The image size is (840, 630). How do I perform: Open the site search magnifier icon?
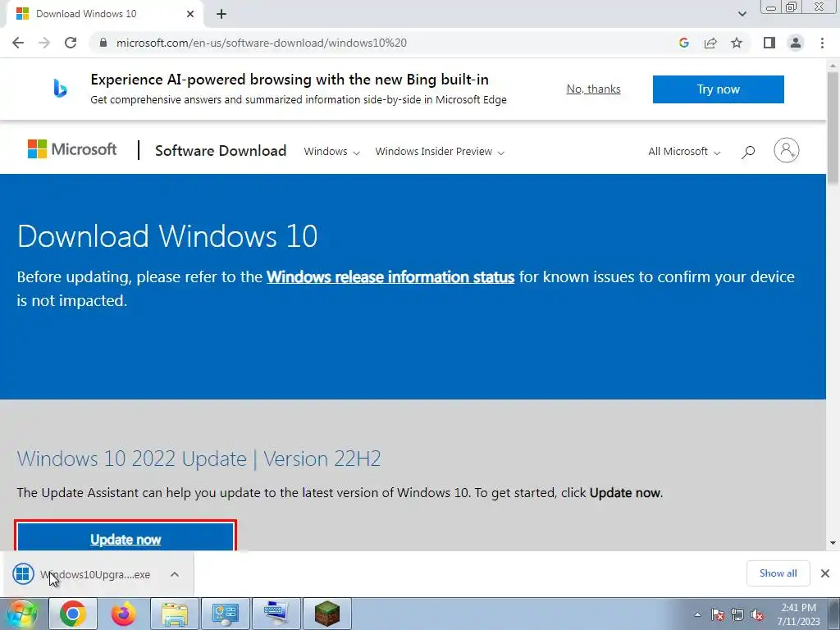point(748,152)
